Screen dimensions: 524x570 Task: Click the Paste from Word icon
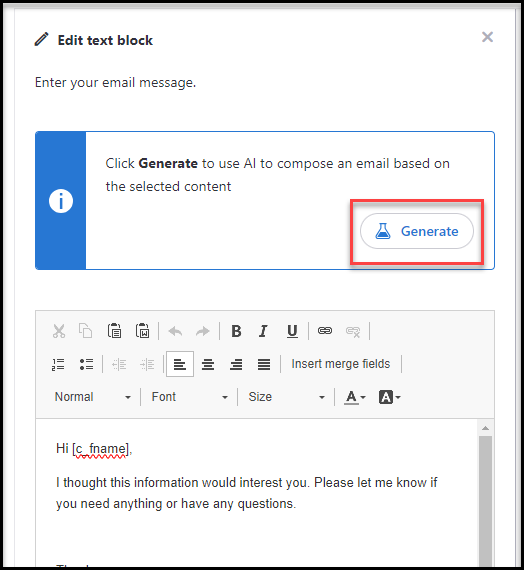[142, 331]
